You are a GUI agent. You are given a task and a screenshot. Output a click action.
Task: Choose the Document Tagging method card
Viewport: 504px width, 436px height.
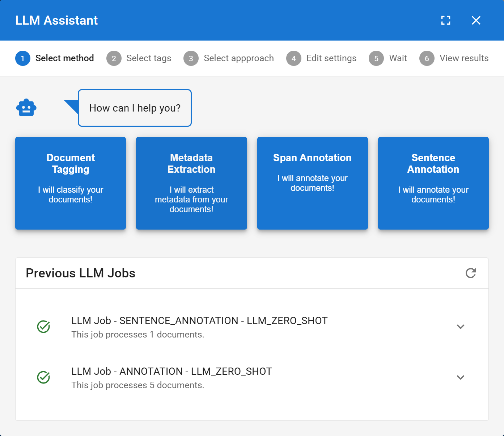(71, 183)
